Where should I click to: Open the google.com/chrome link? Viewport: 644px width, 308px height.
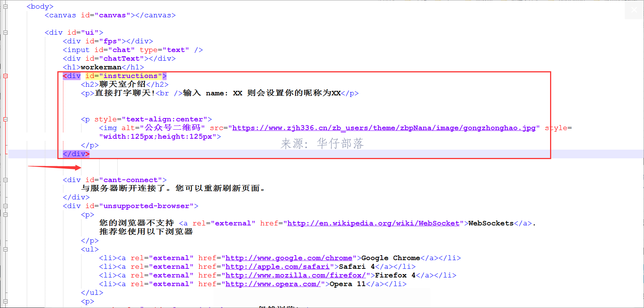(289, 258)
